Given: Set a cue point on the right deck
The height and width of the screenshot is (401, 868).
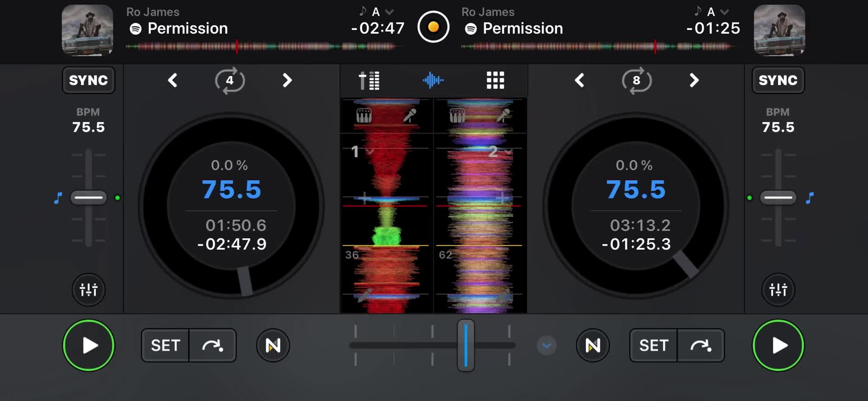Looking at the screenshot, I should point(654,345).
